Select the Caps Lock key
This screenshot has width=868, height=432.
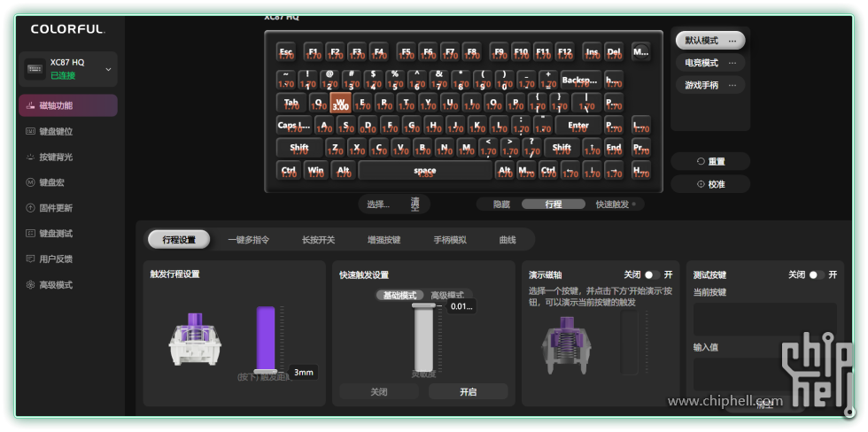[x=294, y=125]
